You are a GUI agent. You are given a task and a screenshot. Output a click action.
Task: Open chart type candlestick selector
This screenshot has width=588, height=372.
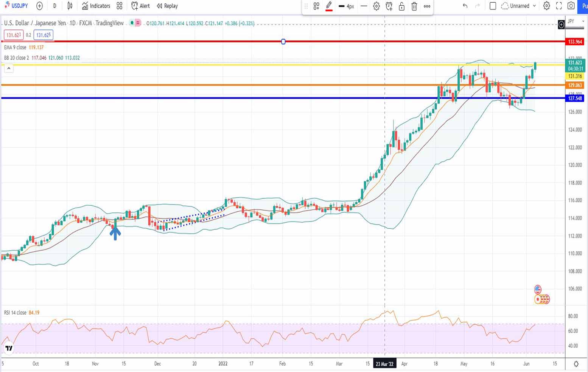70,6
